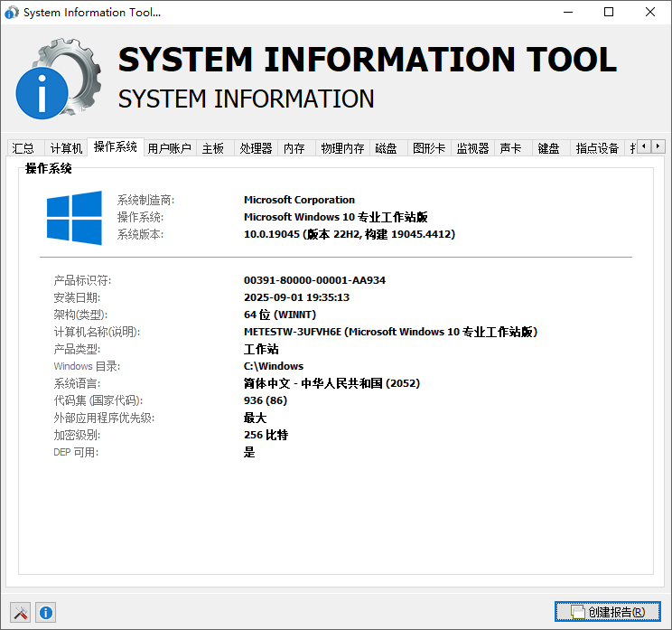
Task: Click the Windows 目录 label
Action: (x=87, y=366)
